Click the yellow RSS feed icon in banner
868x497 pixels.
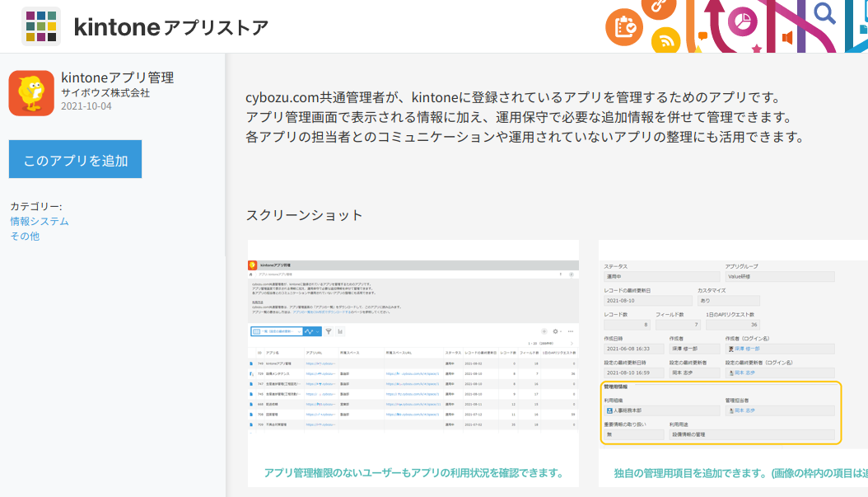point(665,40)
